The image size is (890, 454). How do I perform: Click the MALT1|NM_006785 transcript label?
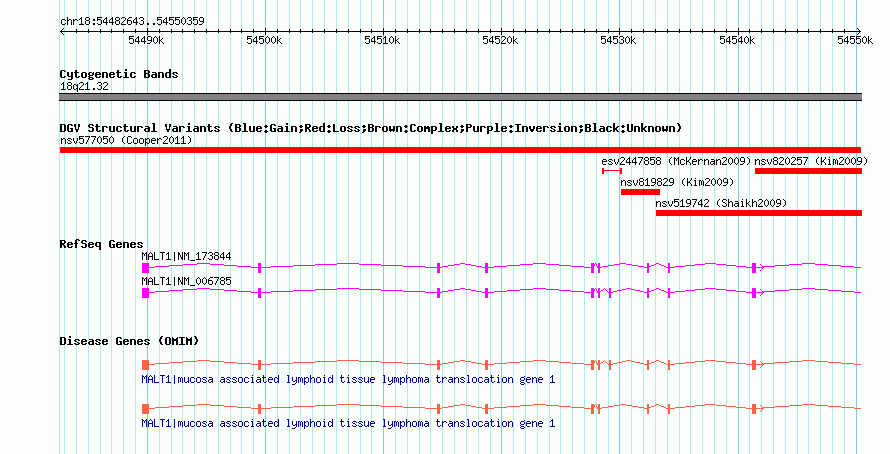click(x=186, y=281)
